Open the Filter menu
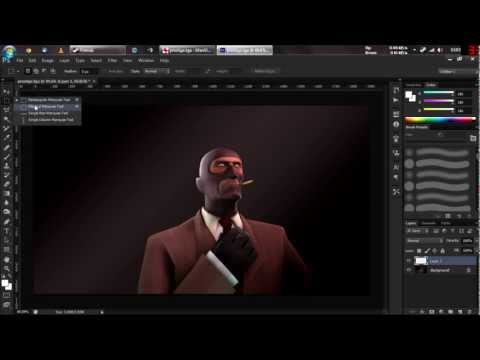 [112, 61]
